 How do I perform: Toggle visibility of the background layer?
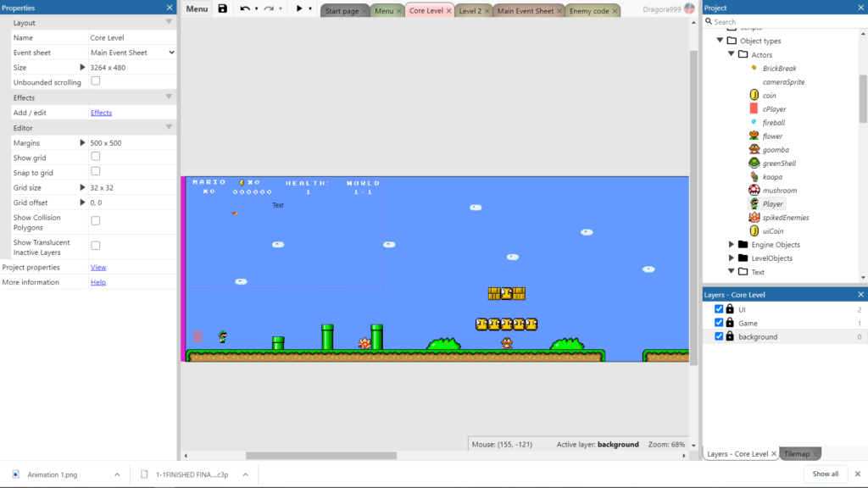(719, 336)
